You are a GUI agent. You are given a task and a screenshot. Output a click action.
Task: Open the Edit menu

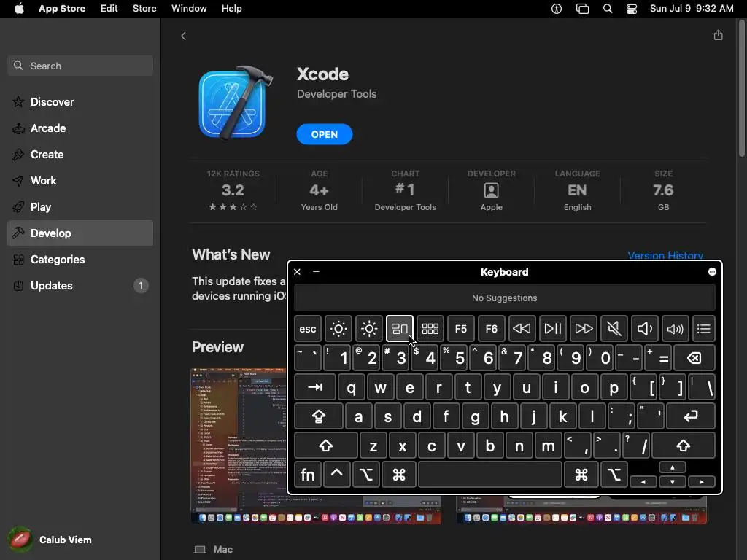point(109,9)
